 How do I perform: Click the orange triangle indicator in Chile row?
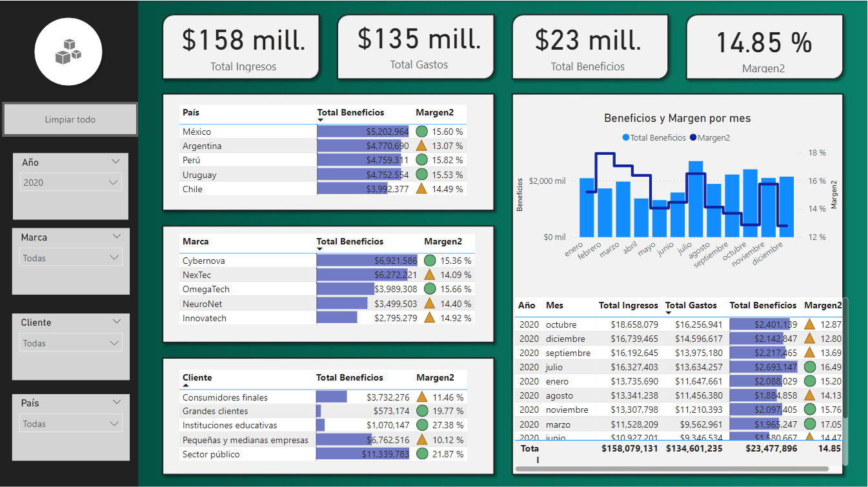pos(422,188)
